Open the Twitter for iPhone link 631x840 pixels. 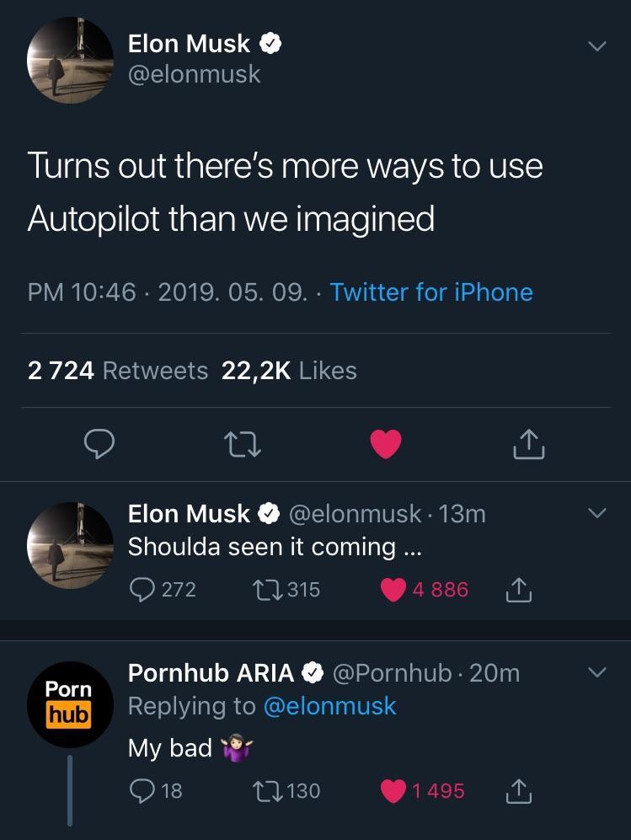[430, 292]
